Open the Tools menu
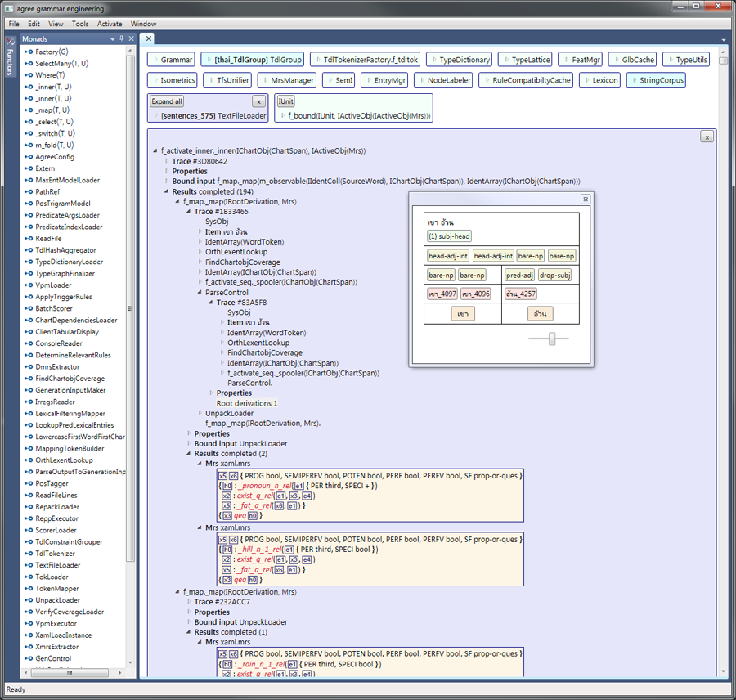This screenshot has width=736, height=700. (x=80, y=24)
